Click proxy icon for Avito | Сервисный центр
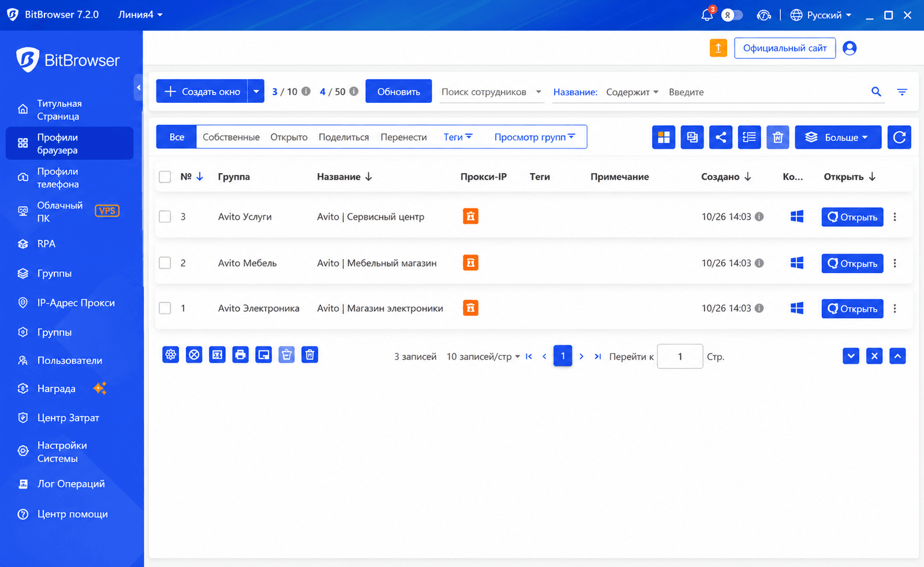 470,217
